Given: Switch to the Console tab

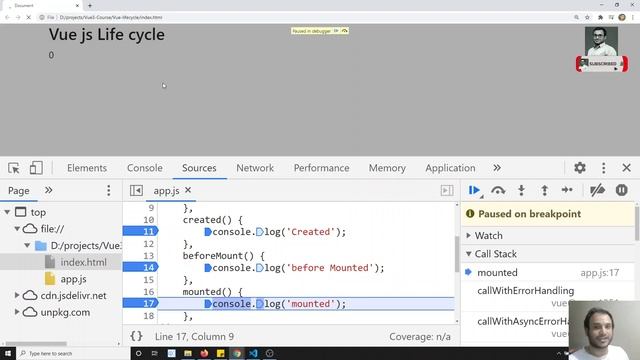Looking at the screenshot, I should (145, 168).
